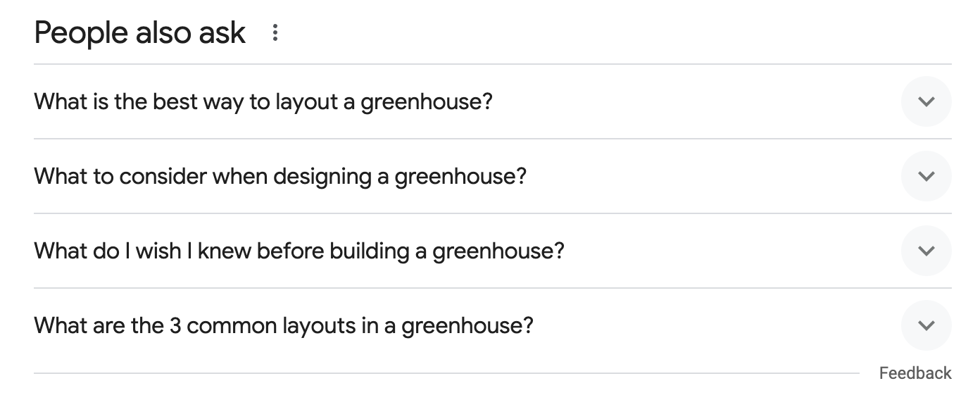Expand the best way to layout question chevron
The image size is (980, 400).
click(x=926, y=101)
